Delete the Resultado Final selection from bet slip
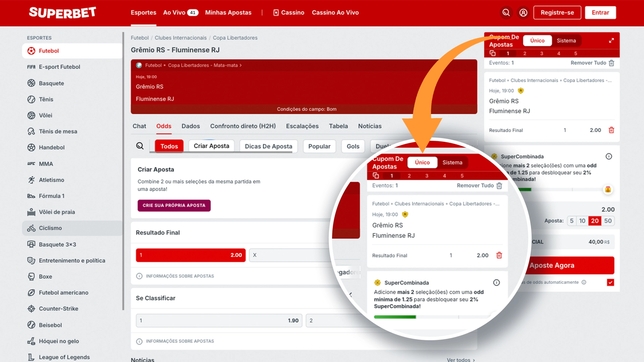 611,130
